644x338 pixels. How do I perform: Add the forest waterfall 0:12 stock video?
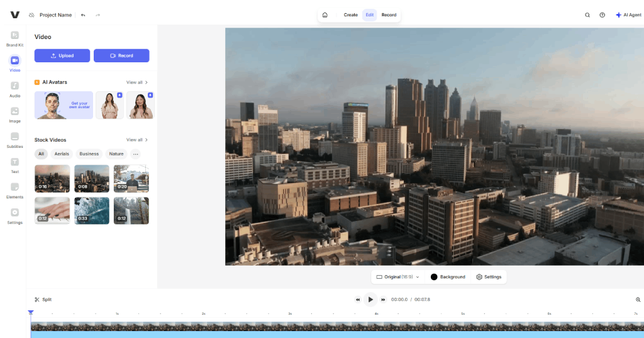[x=131, y=210]
